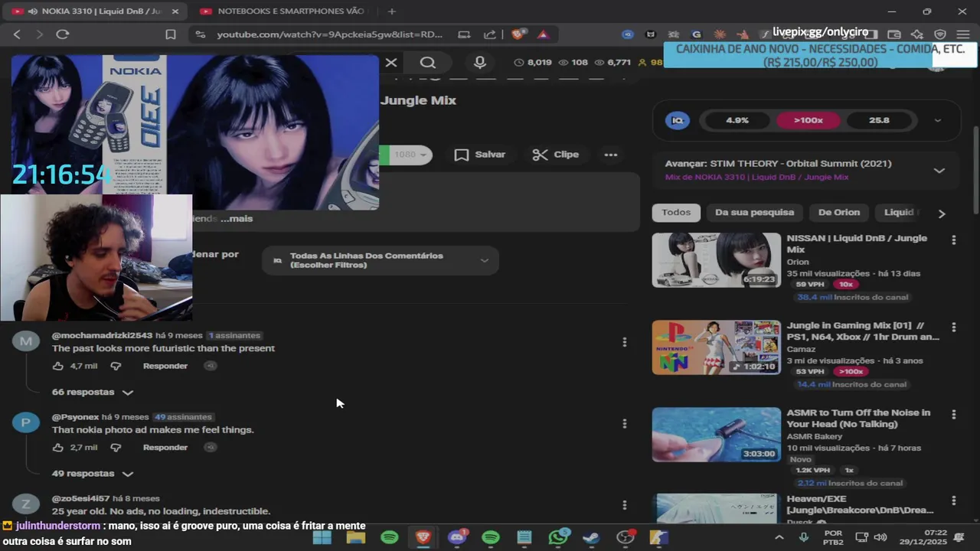Click Salvar to save the video
The width and height of the screenshot is (980, 551).
[x=480, y=155]
